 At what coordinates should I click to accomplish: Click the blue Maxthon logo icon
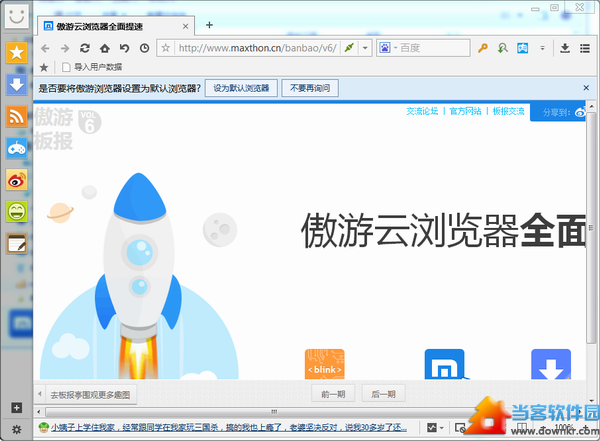[x=445, y=364]
